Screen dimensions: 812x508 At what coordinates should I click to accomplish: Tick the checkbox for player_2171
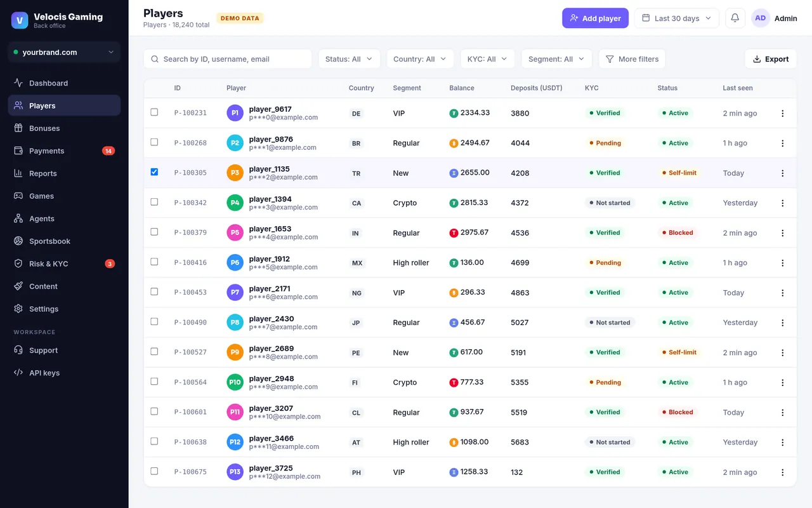[154, 291]
